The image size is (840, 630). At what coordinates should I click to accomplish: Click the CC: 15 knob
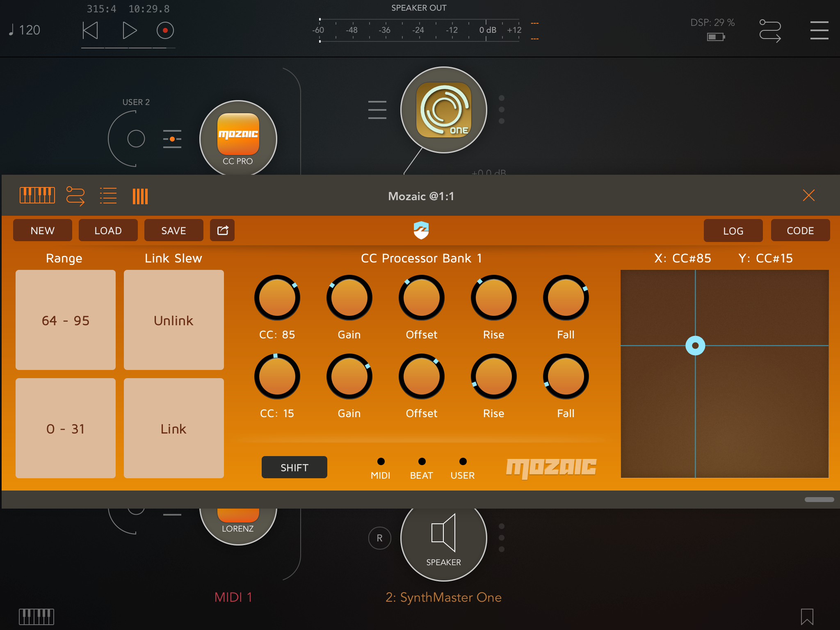[x=277, y=377]
